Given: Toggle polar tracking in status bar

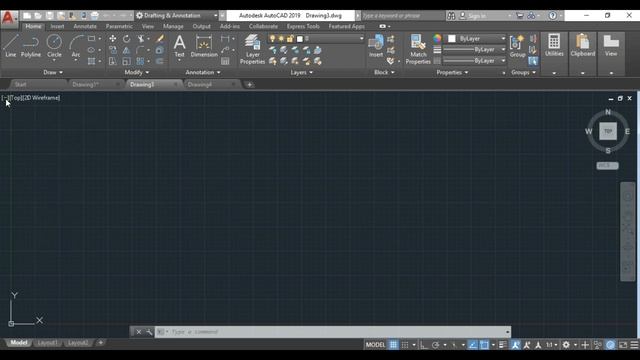Looking at the screenshot, I should [x=436, y=345].
